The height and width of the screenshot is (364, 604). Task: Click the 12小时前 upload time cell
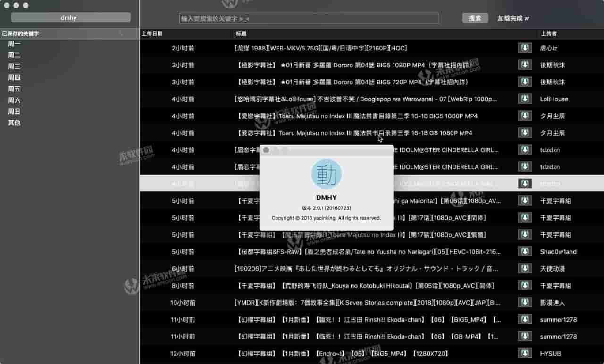coord(183,354)
